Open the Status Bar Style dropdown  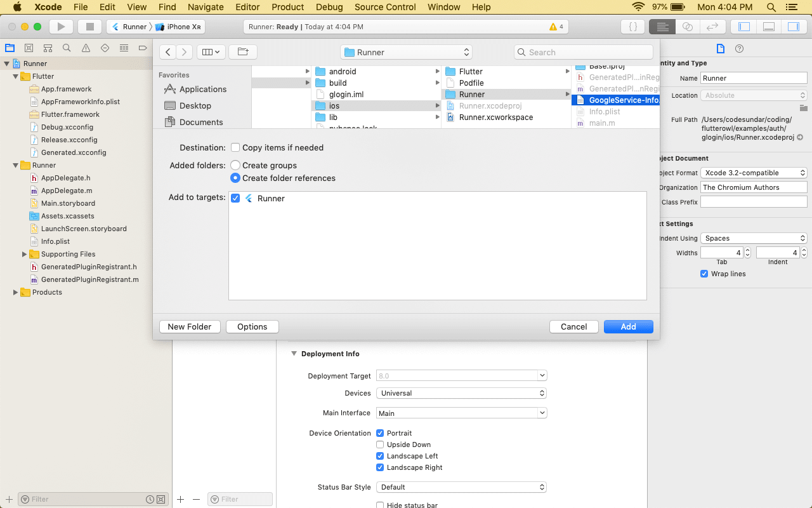coord(461,487)
